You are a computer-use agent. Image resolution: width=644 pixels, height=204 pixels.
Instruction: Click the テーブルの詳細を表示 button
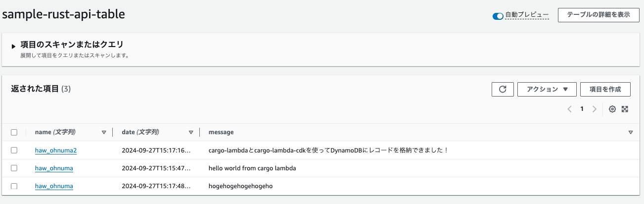(598, 15)
